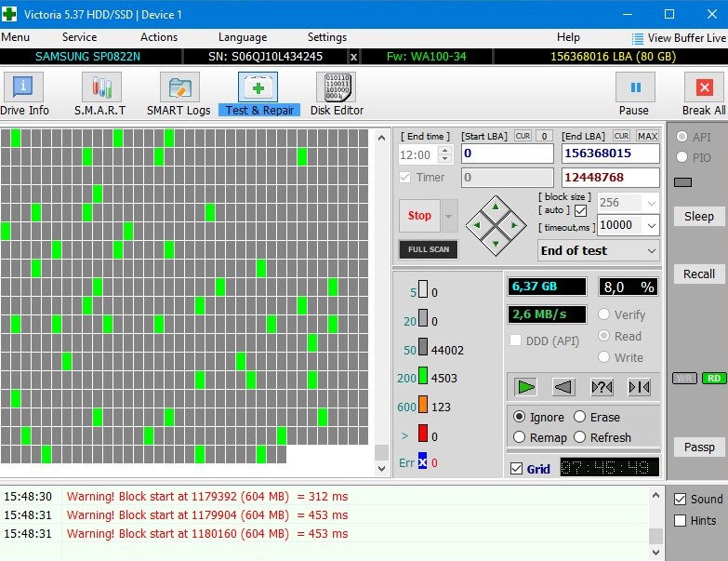Select forward scan direction arrow
The width and height of the screenshot is (728, 561).
click(526, 386)
